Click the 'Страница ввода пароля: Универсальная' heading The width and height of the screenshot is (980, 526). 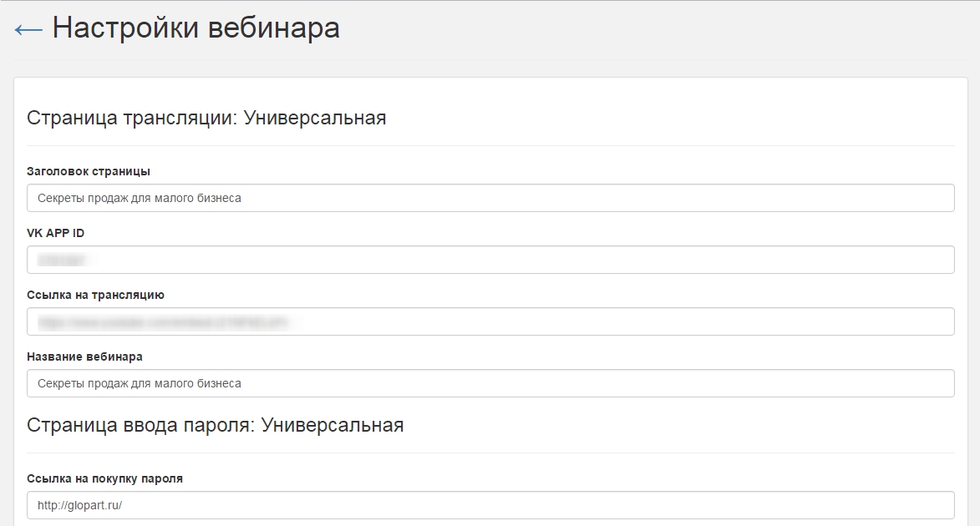[x=216, y=425]
